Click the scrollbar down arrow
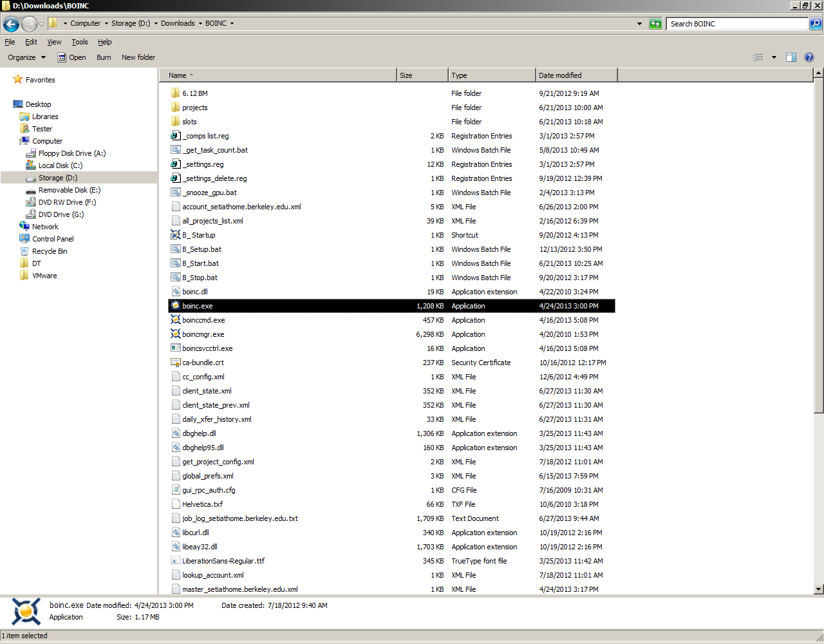Screen dimensions: 824x644 pos(818,589)
